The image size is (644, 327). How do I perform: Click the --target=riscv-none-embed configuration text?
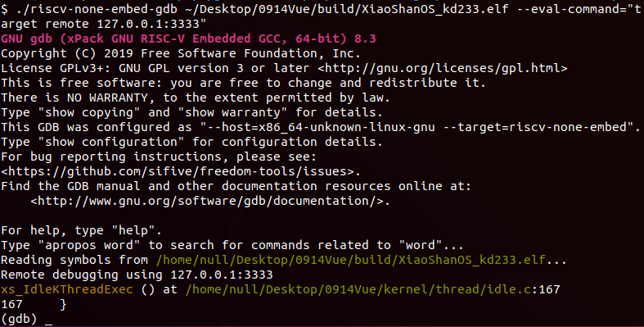[534, 128]
